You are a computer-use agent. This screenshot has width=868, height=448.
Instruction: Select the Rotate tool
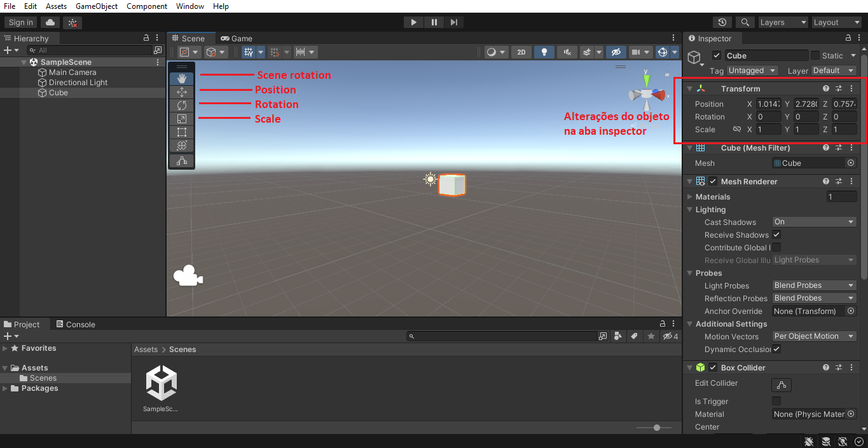coord(181,104)
